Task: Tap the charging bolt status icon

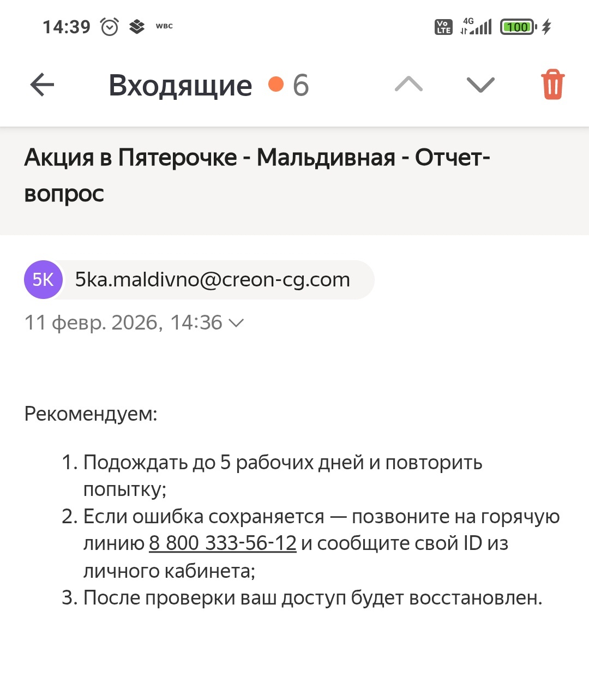Action: 547,27
